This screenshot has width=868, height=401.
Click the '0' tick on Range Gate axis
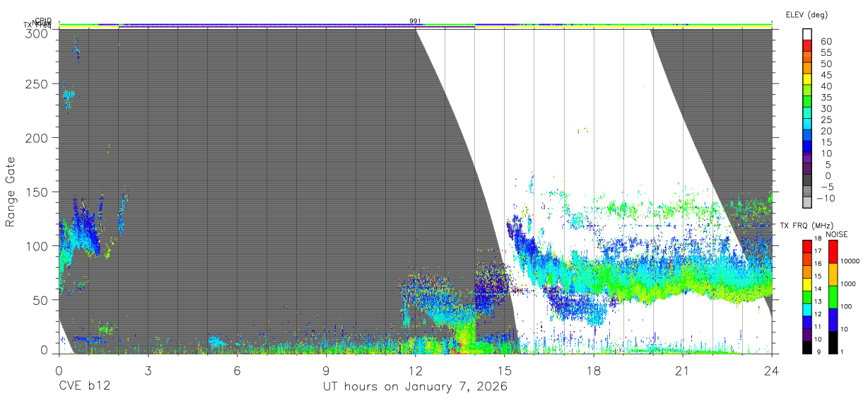click(45, 350)
